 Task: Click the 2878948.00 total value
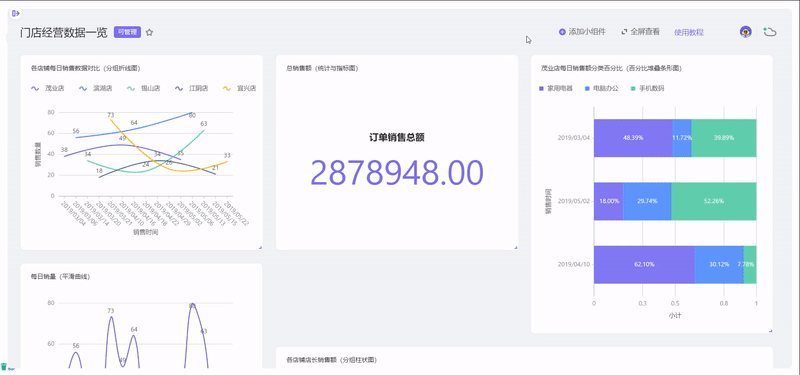(x=396, y=173)
